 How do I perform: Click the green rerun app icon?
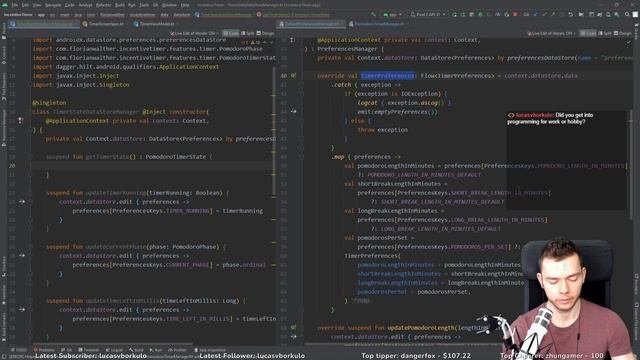coord(454,14)
